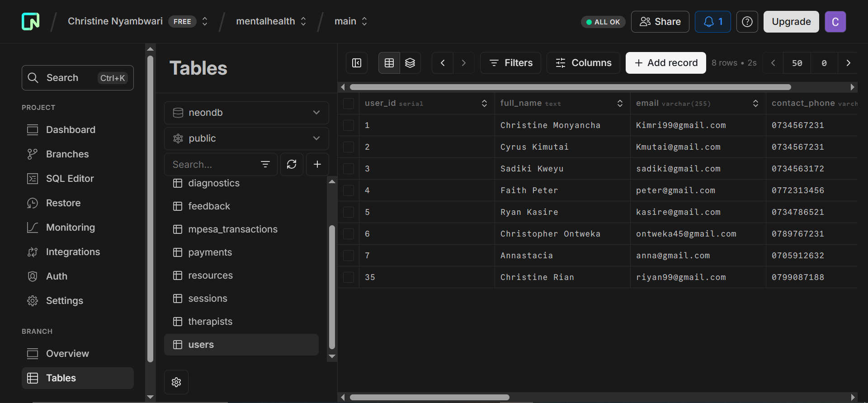Click the ALL OK status badge

click(603, 22)
